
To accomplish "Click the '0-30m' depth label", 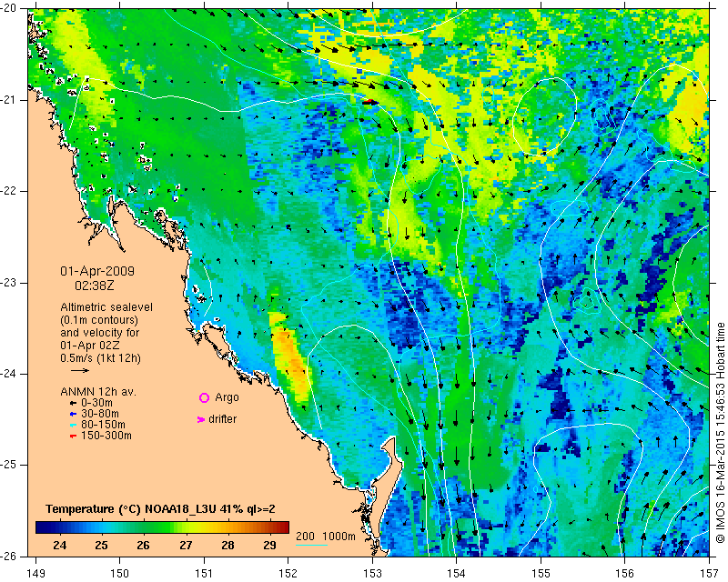I will (x=96, y=403).
